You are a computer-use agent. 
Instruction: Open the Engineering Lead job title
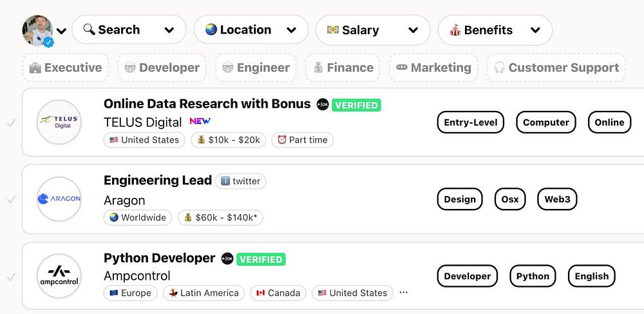pos(158,181)
